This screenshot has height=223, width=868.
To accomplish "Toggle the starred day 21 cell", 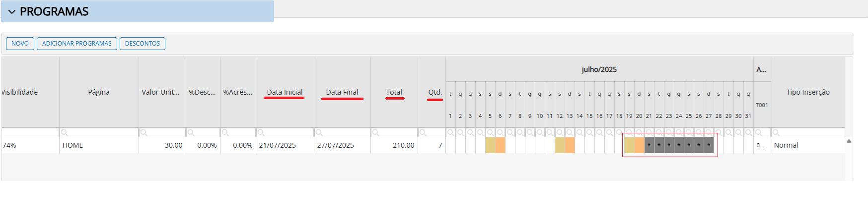I will coord(649,145).
